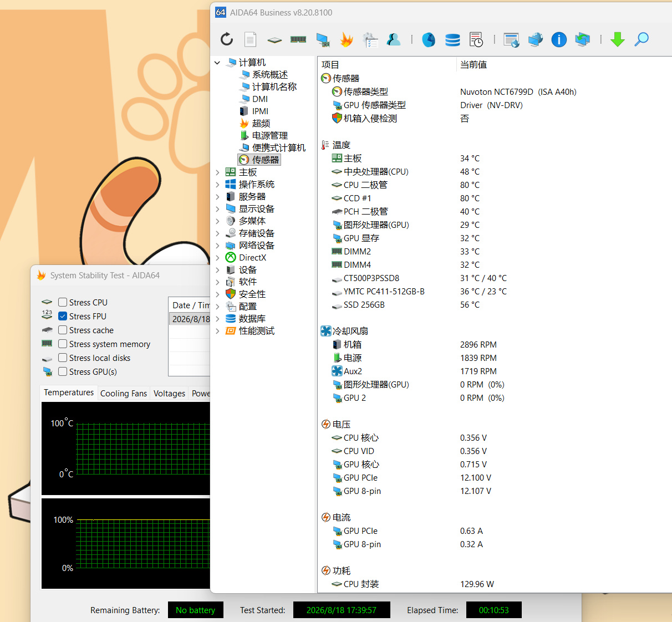Click flame icon in Stability Test title
The image size is (672, 622).
(41, 275)
